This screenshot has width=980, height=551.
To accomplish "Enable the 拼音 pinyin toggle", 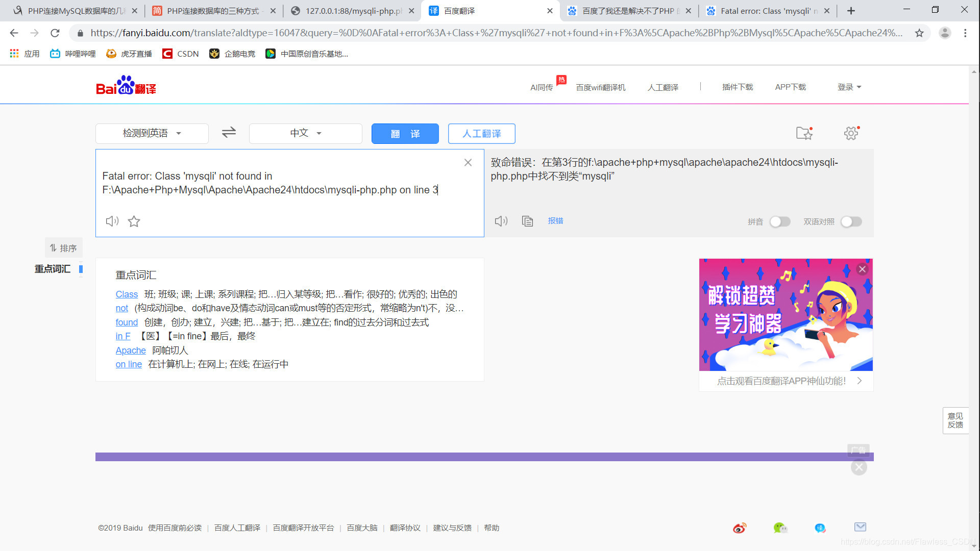I will [x=779, y=221].
